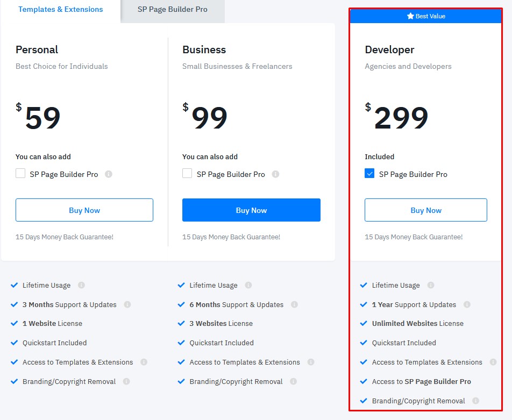Click info icon beside Personal Branding/Copyright Removal
512x420 pixels.
click(x=126, y=381)
